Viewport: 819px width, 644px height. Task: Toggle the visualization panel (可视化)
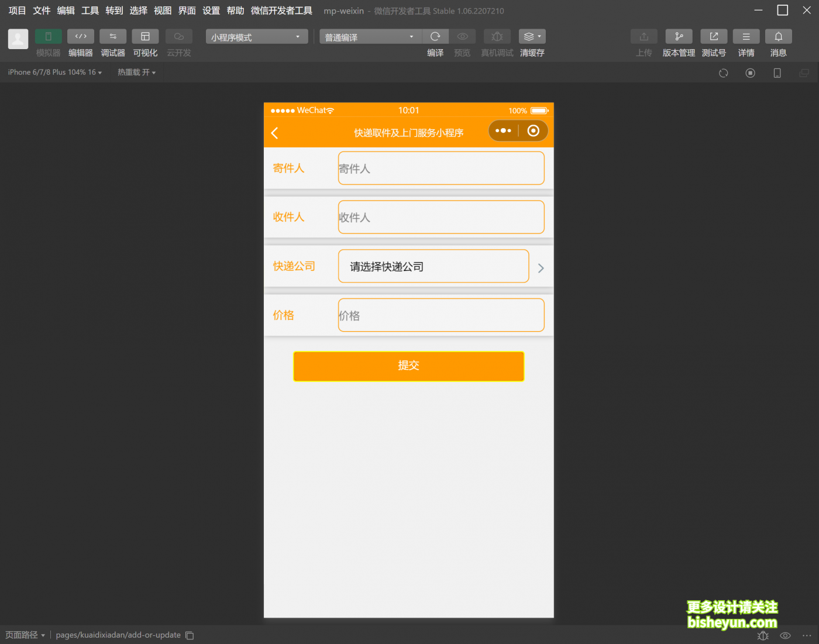coord(145,36)
